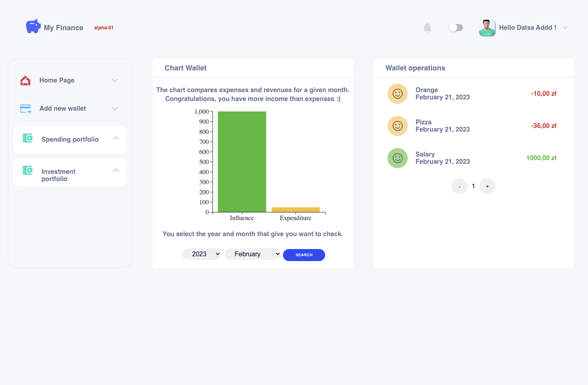Click the Home Page house icon
588x385 pixels.
point(25,80)
